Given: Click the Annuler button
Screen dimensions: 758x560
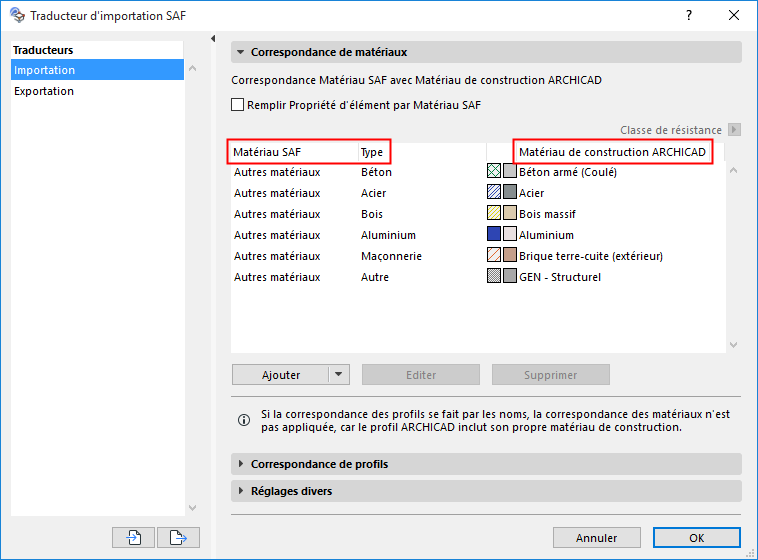Looking at the screenshot, I should coord(597,538).
